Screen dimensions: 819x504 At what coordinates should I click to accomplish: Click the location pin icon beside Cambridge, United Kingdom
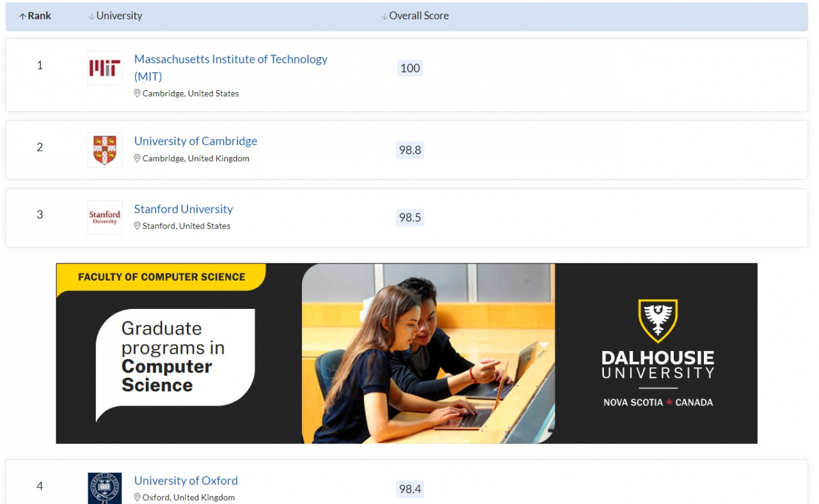pos(137,159)
